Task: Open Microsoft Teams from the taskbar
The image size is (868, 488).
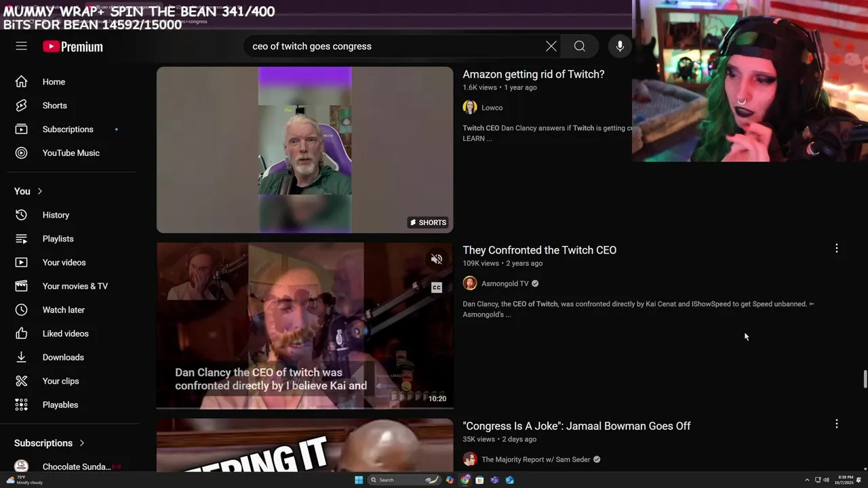Action: tap(494, 480)
